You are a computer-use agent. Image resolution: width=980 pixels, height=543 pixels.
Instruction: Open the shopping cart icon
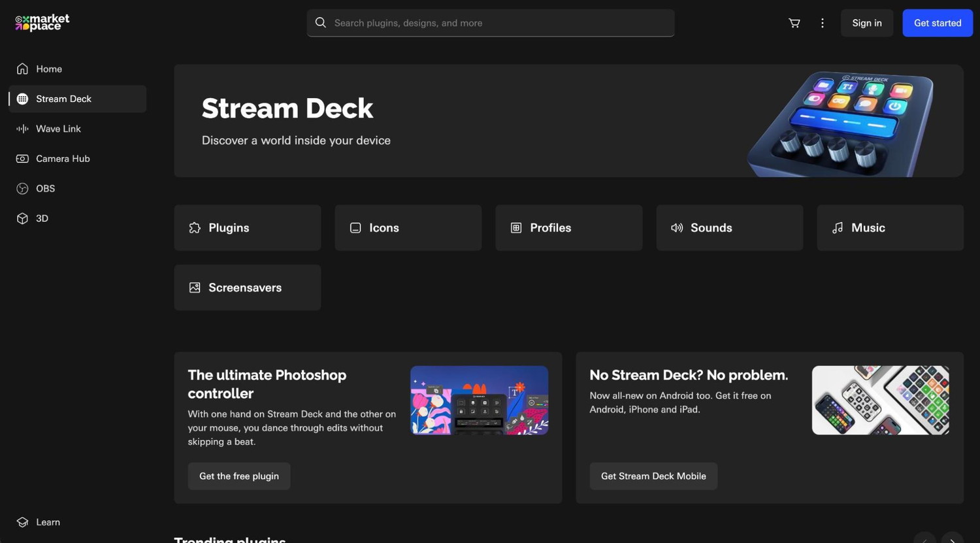(x=794, y=23)
